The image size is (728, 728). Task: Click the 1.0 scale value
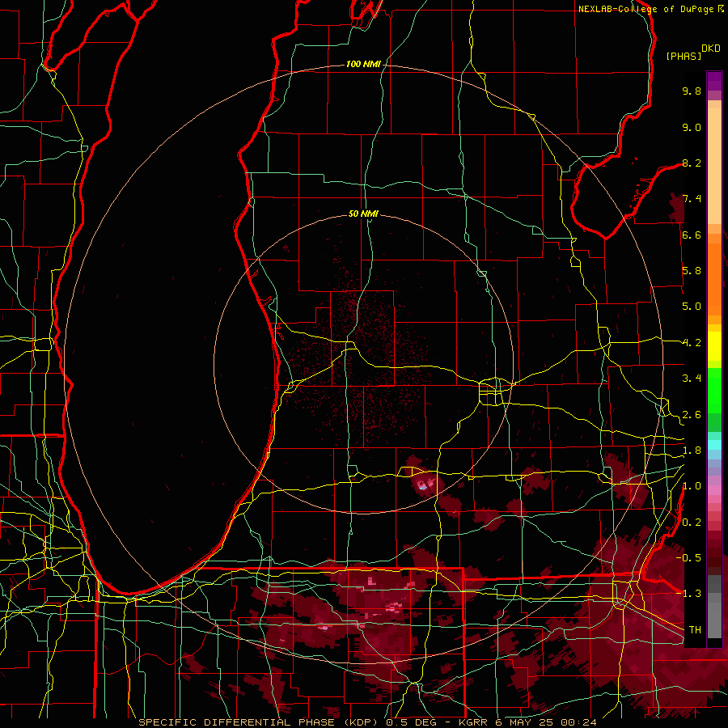(x=692, y=486)
